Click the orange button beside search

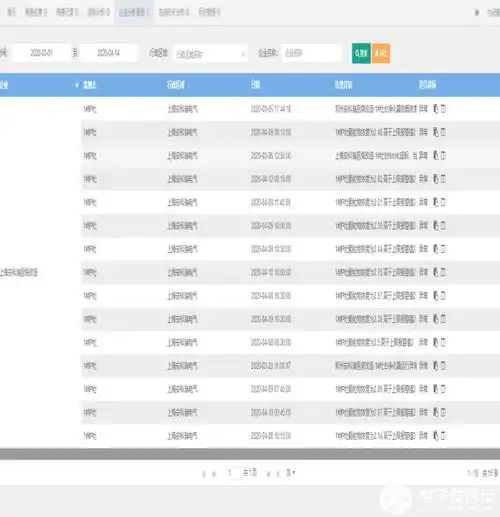[x=381, y=53]
